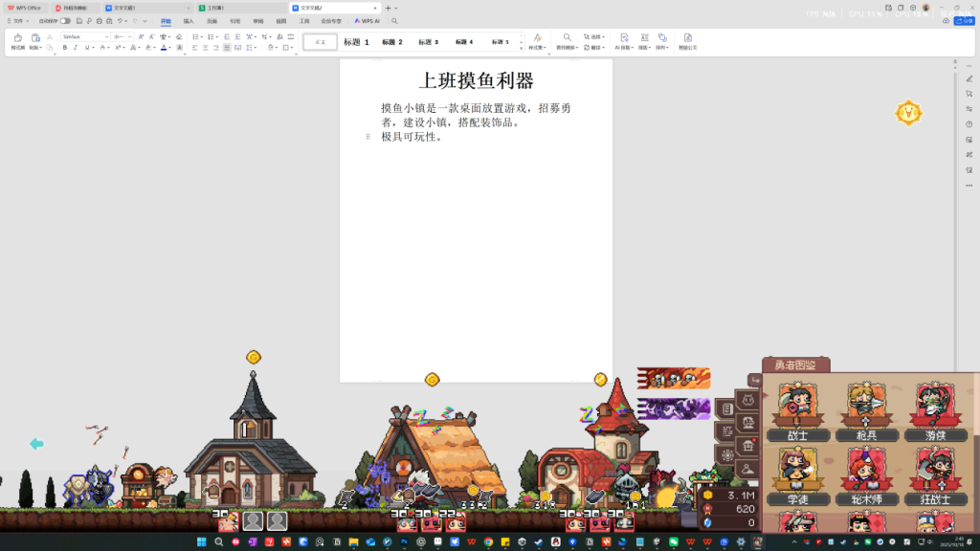Collect the gold coin above the church
The image size is (980, 551).
254,357
